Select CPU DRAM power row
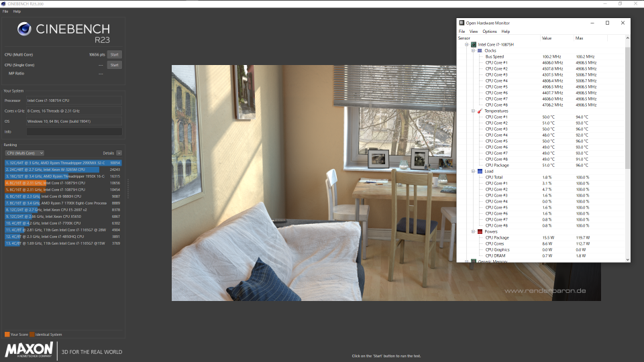This screenshot has width=644, height=362. tap(541, 255)
